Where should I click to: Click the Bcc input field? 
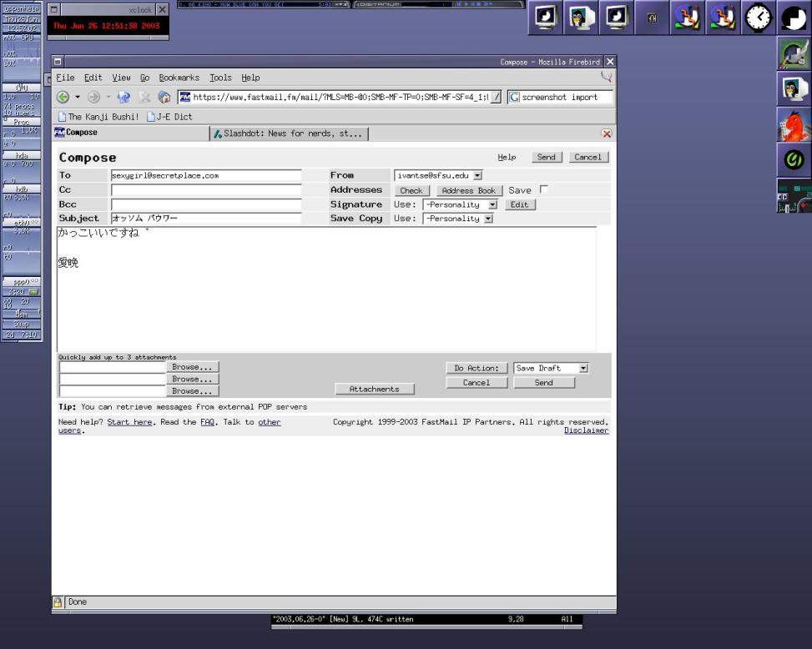[205, 204]
